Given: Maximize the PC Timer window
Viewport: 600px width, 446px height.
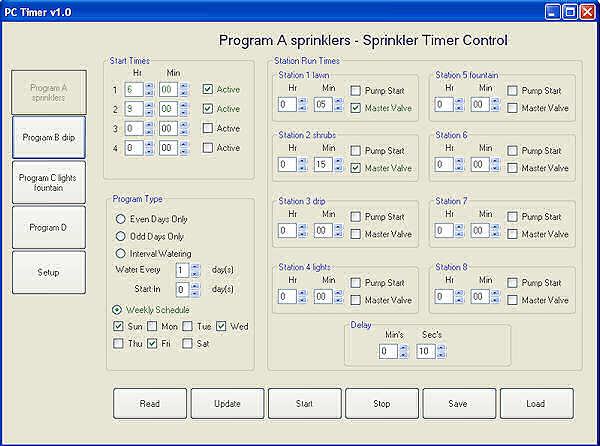Looking at the screenshot, I should coord(570,12).
